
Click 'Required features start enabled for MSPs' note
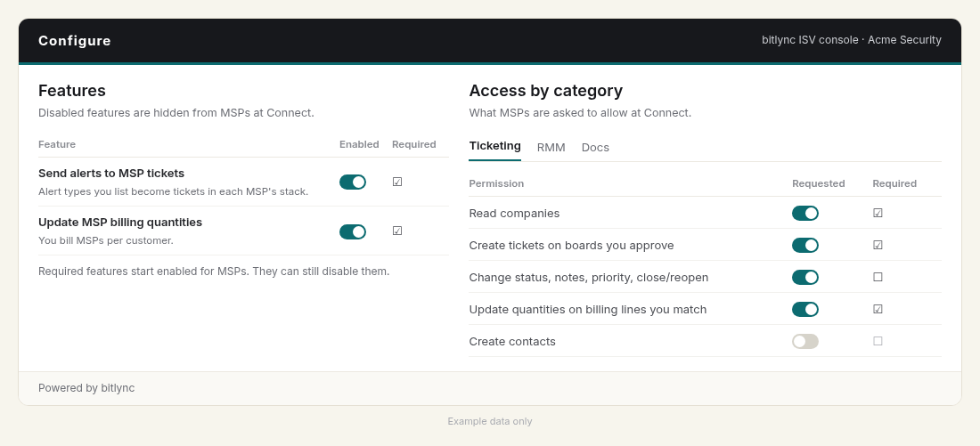pyautogui.click(x=214, y=272)
